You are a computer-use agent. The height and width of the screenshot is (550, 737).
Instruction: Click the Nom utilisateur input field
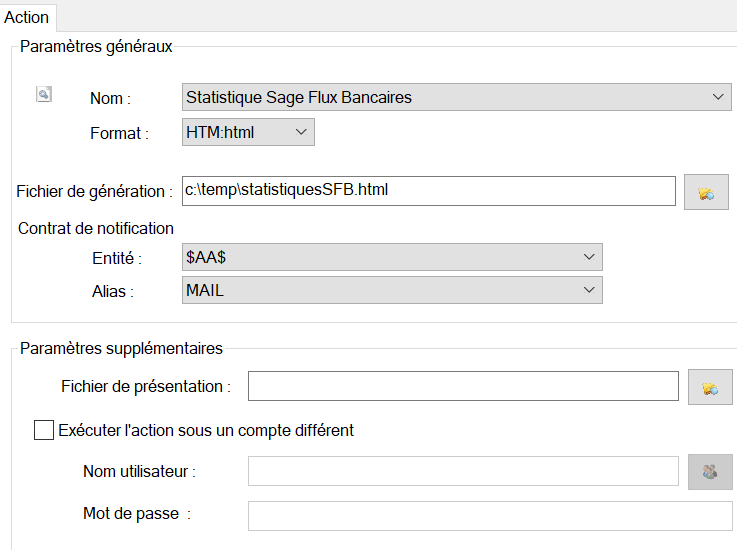point(463,471)
